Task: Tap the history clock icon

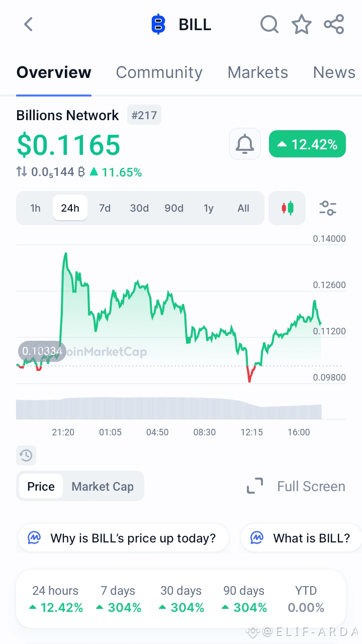Action: (26, 456)
